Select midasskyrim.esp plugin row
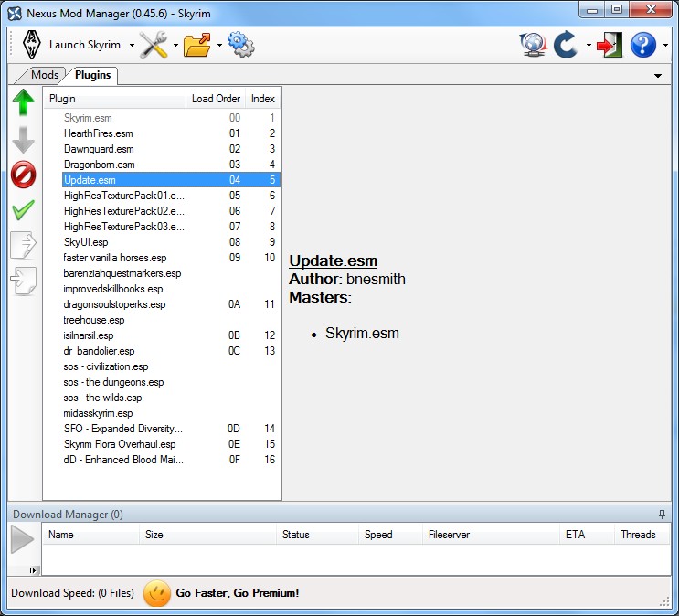 point(171,413)
